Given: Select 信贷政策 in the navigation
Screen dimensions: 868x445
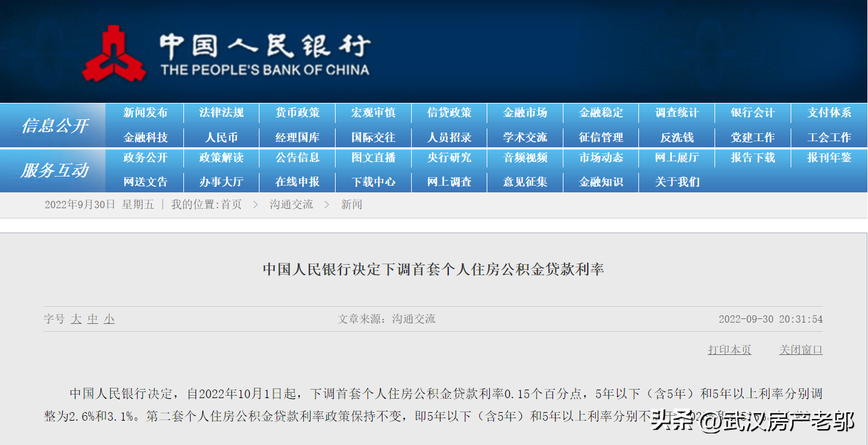Looking at the screenshot, I should tap(450, 113).
